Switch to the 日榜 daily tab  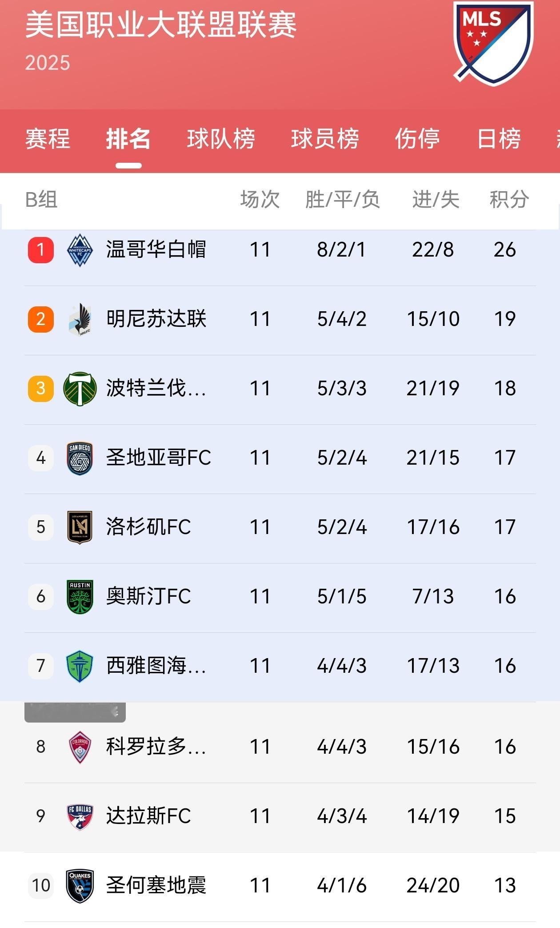499,139
